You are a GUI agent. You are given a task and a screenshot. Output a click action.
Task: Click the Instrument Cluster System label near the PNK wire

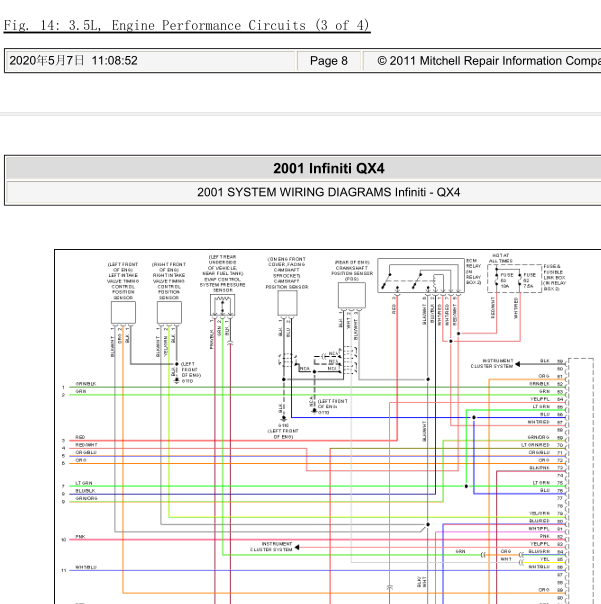272,547
